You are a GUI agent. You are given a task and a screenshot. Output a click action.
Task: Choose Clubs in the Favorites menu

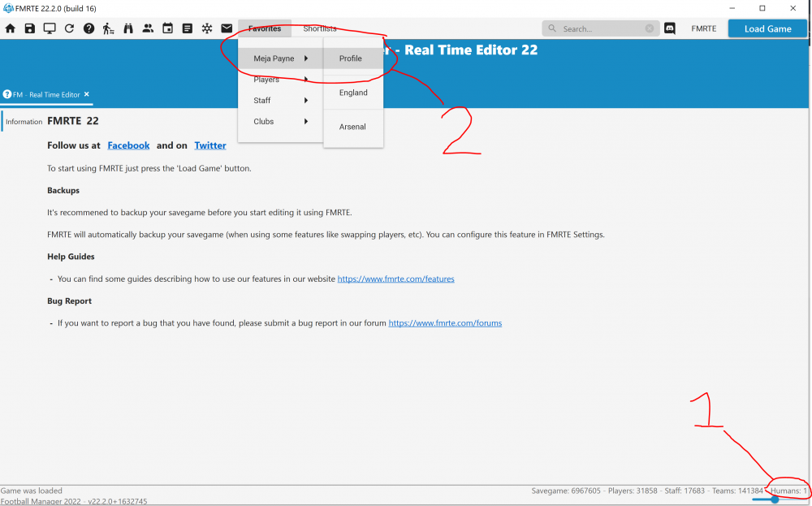click(x=281, y=121)
